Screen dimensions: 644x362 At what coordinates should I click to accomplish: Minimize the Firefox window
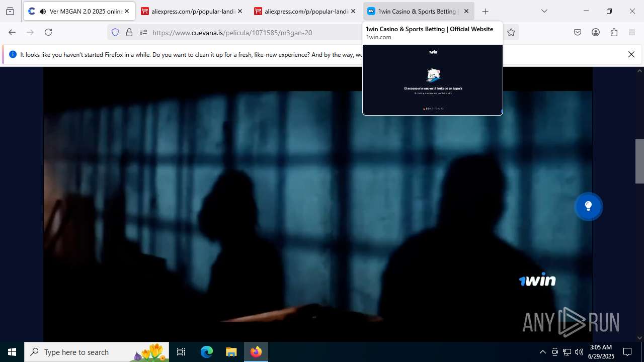586,11
